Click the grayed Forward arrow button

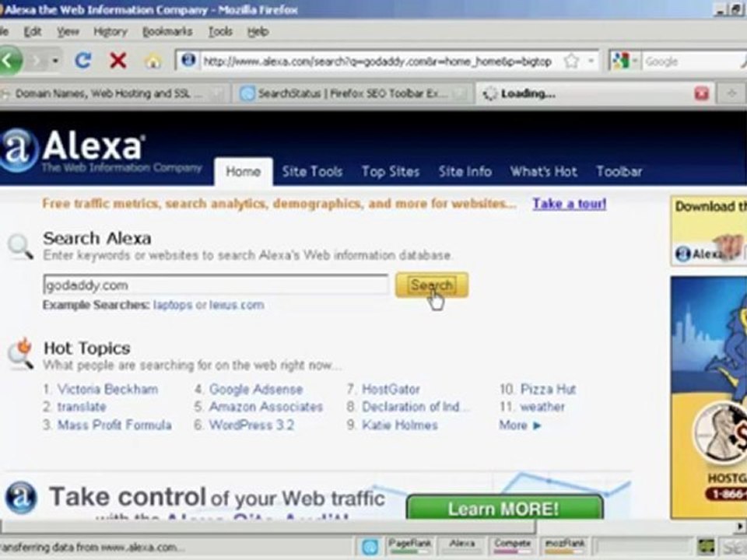click(37, 61)
